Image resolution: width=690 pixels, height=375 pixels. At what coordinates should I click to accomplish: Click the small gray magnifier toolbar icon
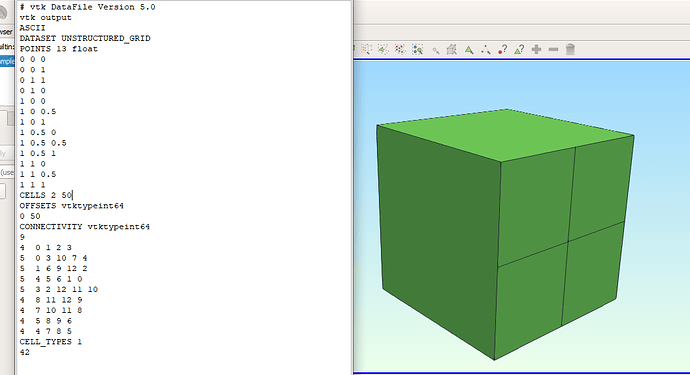click(436, 51)
